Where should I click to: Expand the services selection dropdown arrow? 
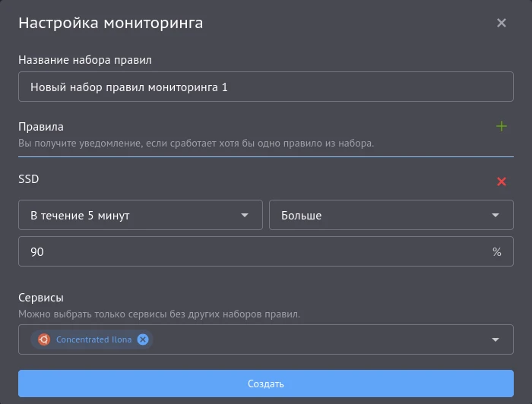[496, 339]
